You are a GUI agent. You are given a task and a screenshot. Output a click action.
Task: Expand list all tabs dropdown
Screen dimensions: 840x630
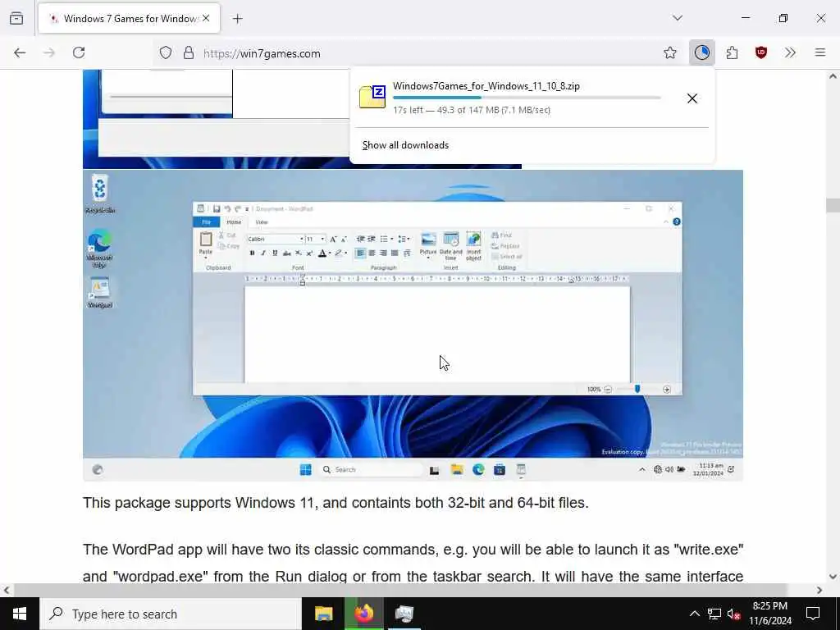(678, 18)
